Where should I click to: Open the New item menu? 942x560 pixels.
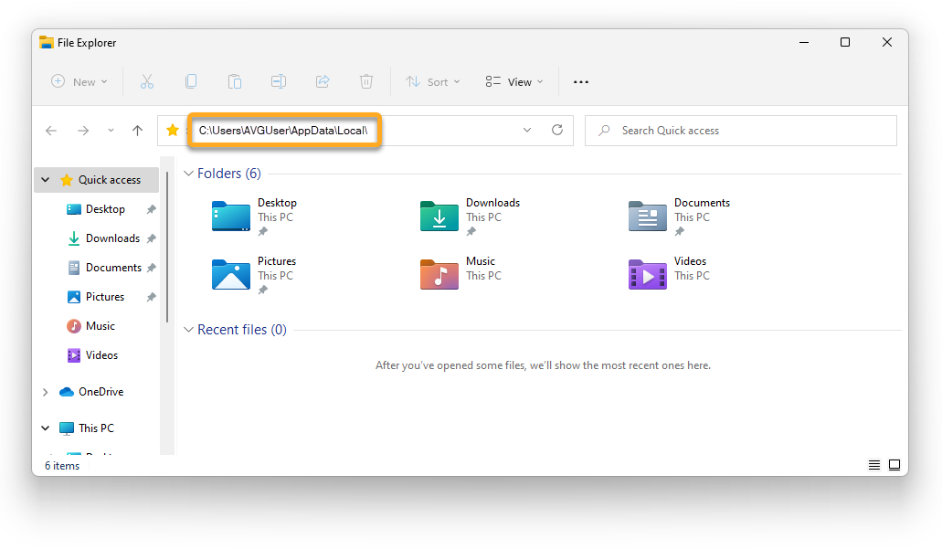click(x=79, y=81)
